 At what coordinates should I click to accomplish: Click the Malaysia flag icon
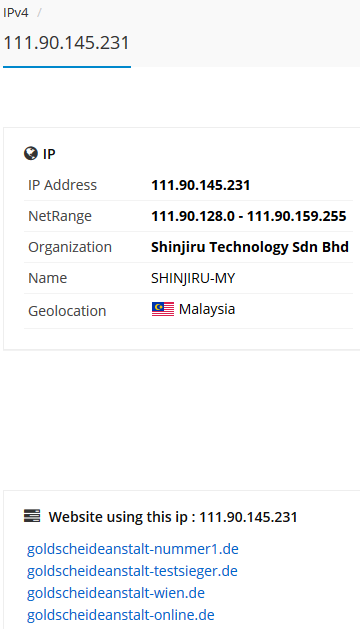(x=163, y=309)
